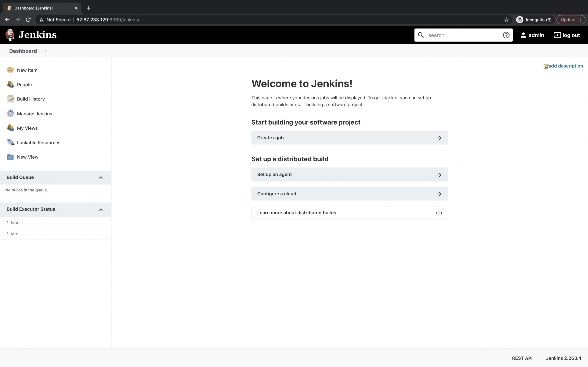588x367 pixels.
Task: Open My Views from the sidebar
Action: [27, 128]
